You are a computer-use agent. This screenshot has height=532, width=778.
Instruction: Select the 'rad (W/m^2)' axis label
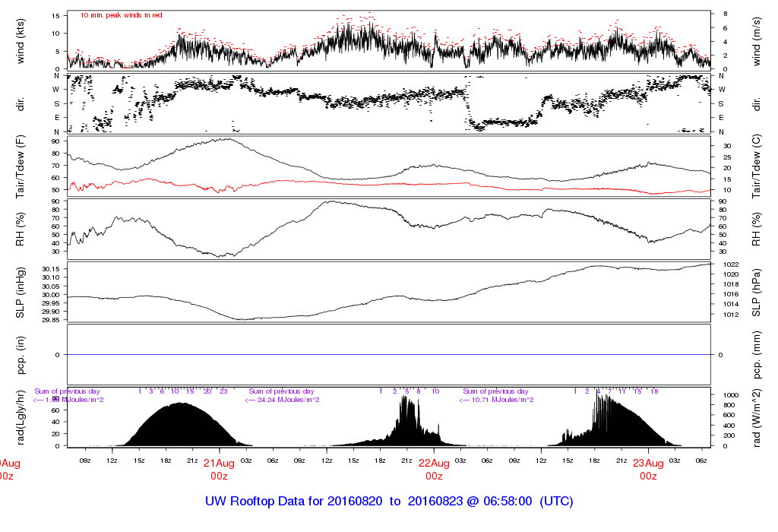click(756, 417)
